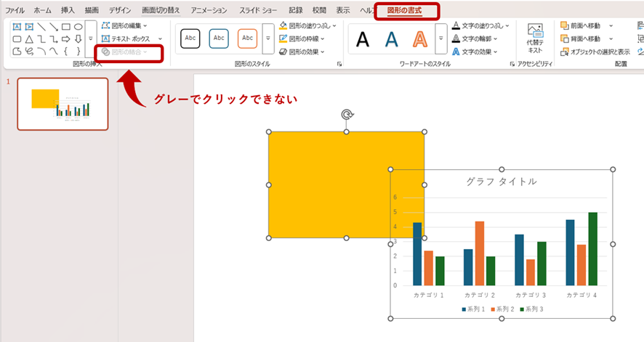Expand the shapes gallery more arrow
644x342 pixels.
pyautogui.click(x=90, y=38)
